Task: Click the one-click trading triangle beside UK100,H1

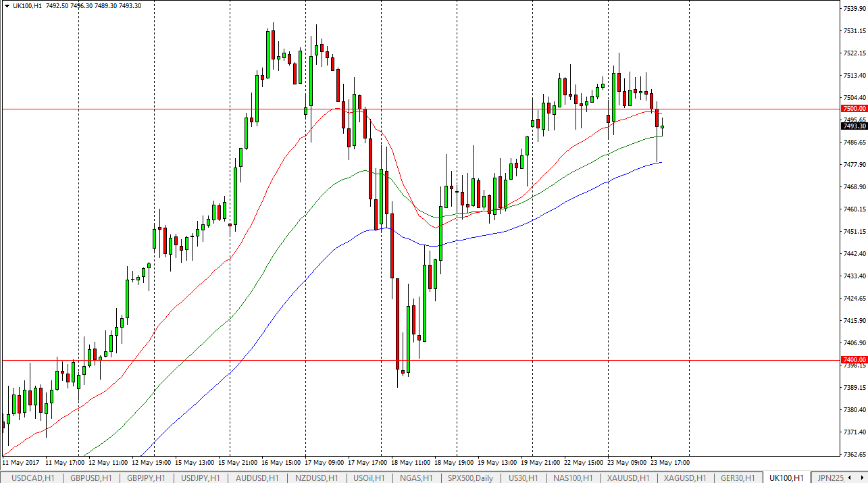Action: pos(6,5)
